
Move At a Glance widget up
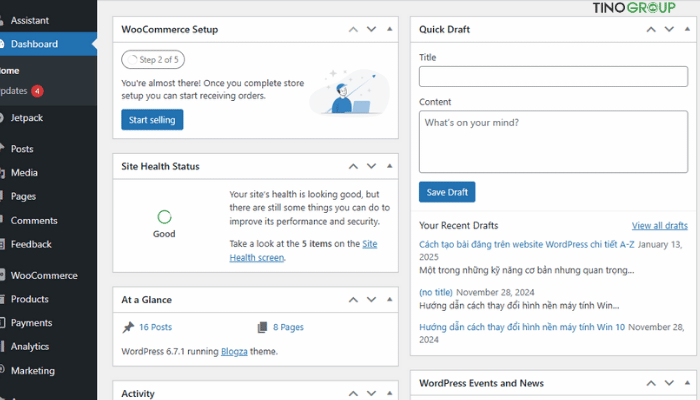[x=353, y=300]
